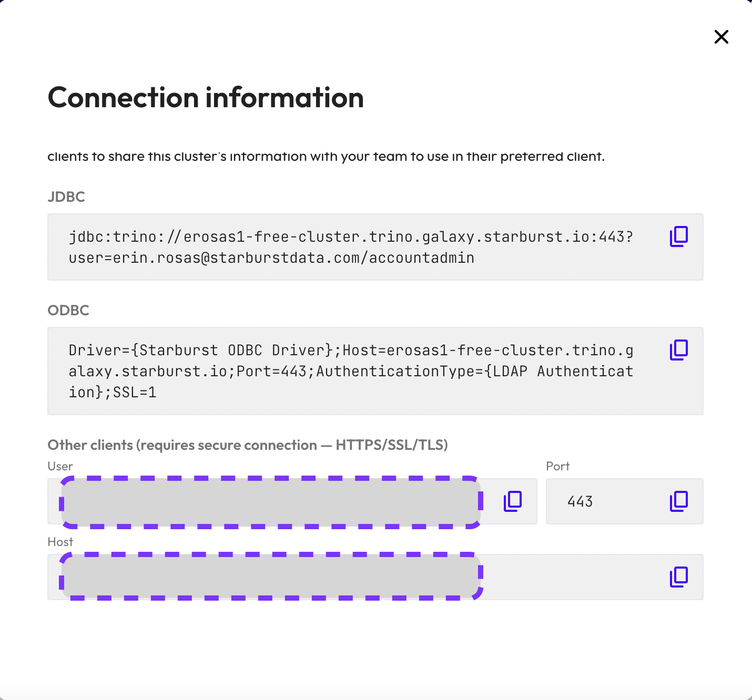Select the redacted User field

coord(271,502)
